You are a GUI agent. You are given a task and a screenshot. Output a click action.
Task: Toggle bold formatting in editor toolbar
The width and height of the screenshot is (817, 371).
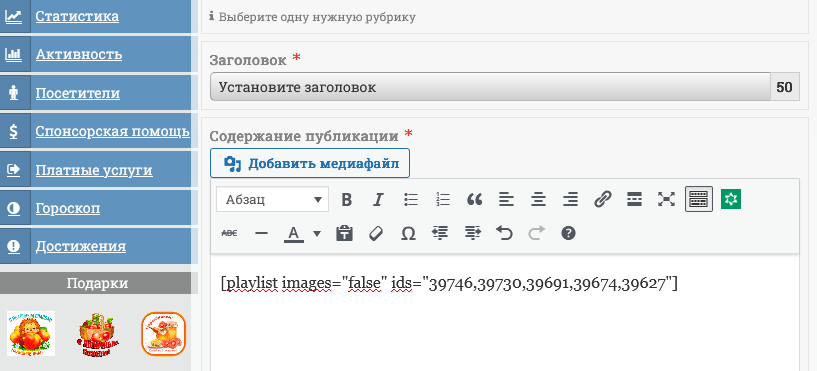346,199
